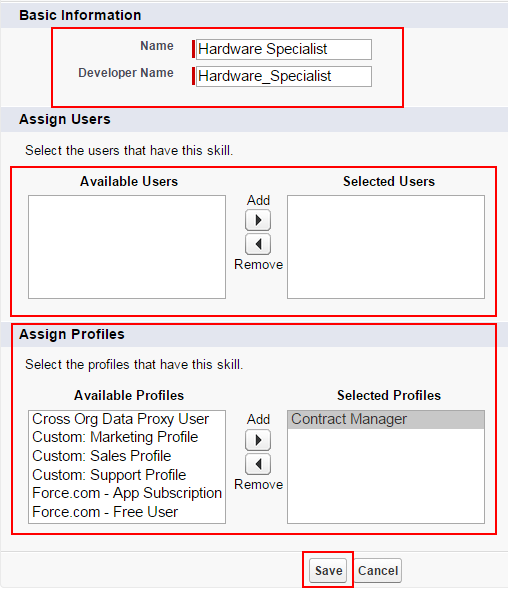Viewport: 508px width, 589px height.
Task: Click the Assign Users section header
Action: [x=65, y=119]
